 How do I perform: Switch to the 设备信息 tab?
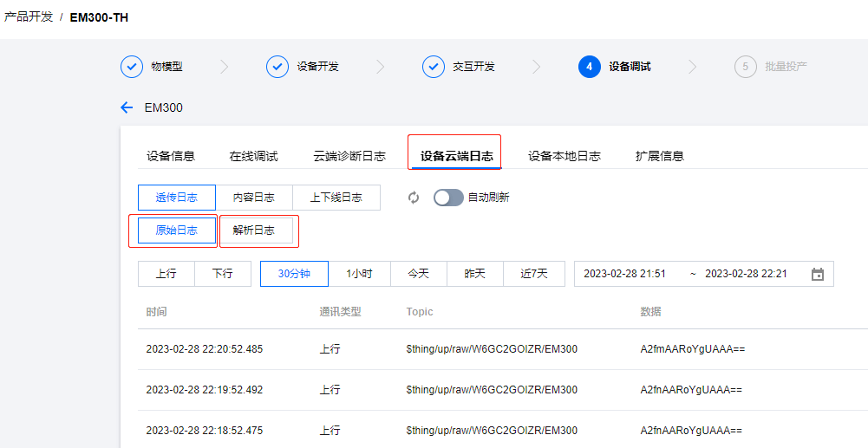point(171,156)
